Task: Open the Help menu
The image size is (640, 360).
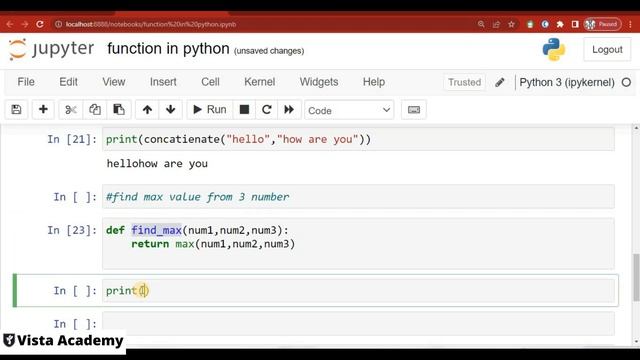Action: pyautogui.click(x=374, y=82)
